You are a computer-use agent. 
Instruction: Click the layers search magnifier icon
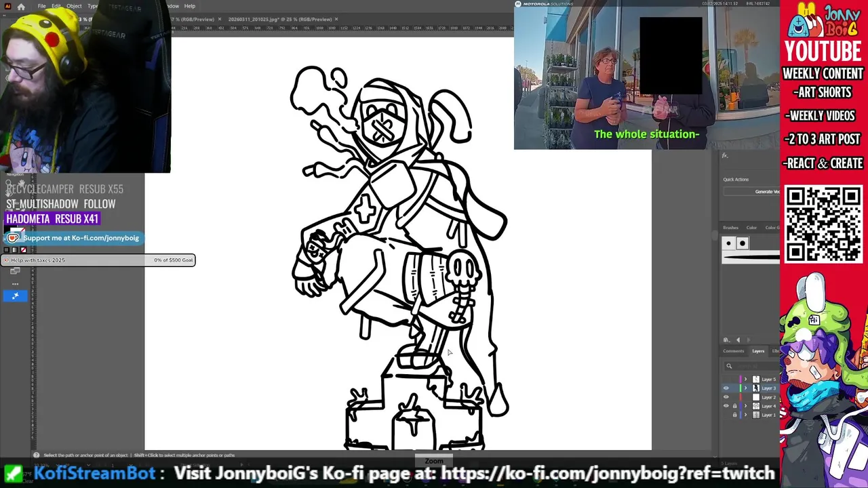pyautogui.click(x=729, y=366)
